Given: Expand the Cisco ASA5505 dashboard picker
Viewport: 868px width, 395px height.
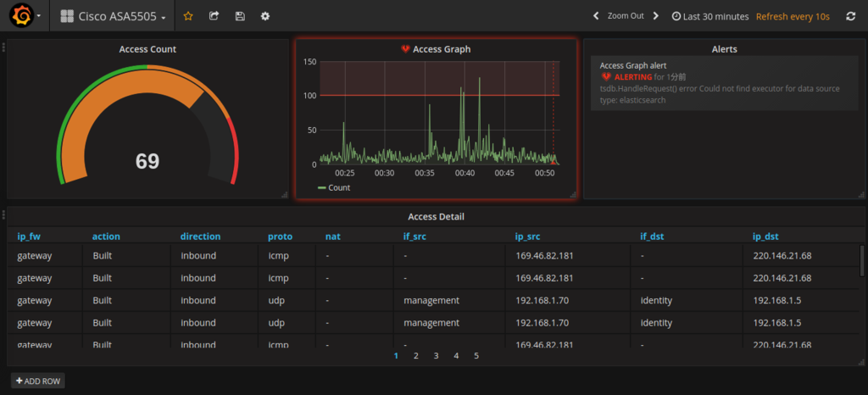Looking at the screenshot, I should click(x=114, y=17).
